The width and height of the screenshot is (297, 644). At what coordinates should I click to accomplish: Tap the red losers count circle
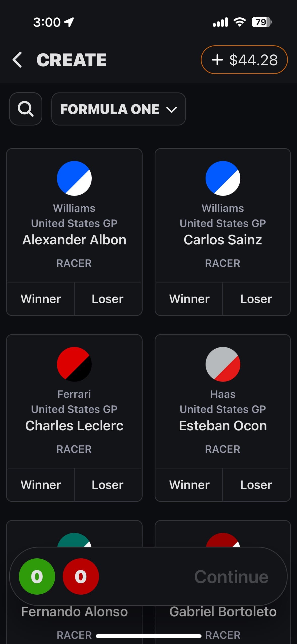pyautogui.click(x=81, y=576)
